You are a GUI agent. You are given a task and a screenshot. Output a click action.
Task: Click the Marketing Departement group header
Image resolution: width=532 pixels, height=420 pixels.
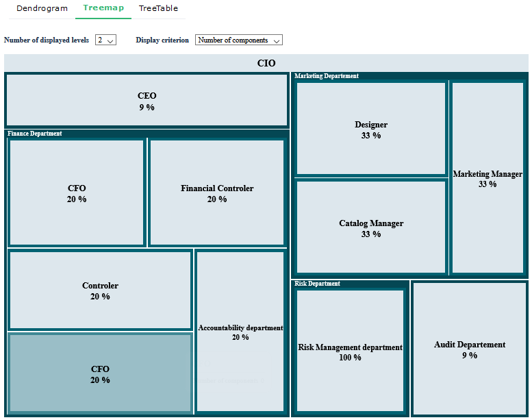(327, 76)
